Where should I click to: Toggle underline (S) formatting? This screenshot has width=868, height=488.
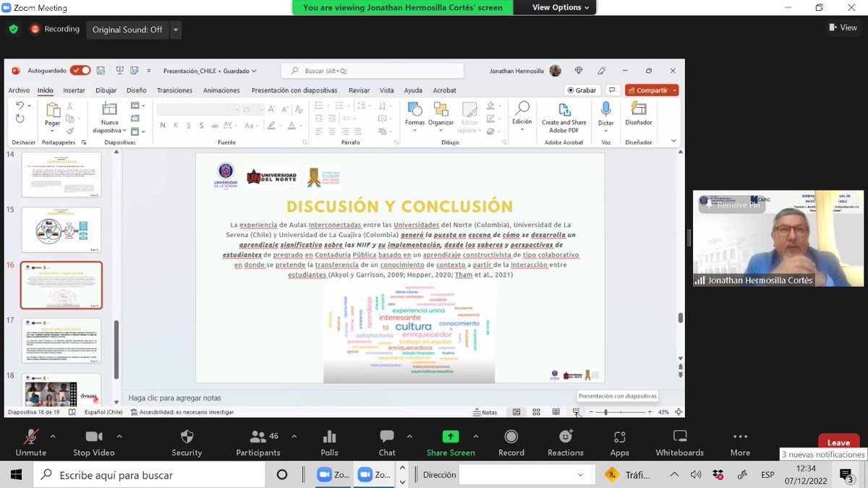click(189, 125)
